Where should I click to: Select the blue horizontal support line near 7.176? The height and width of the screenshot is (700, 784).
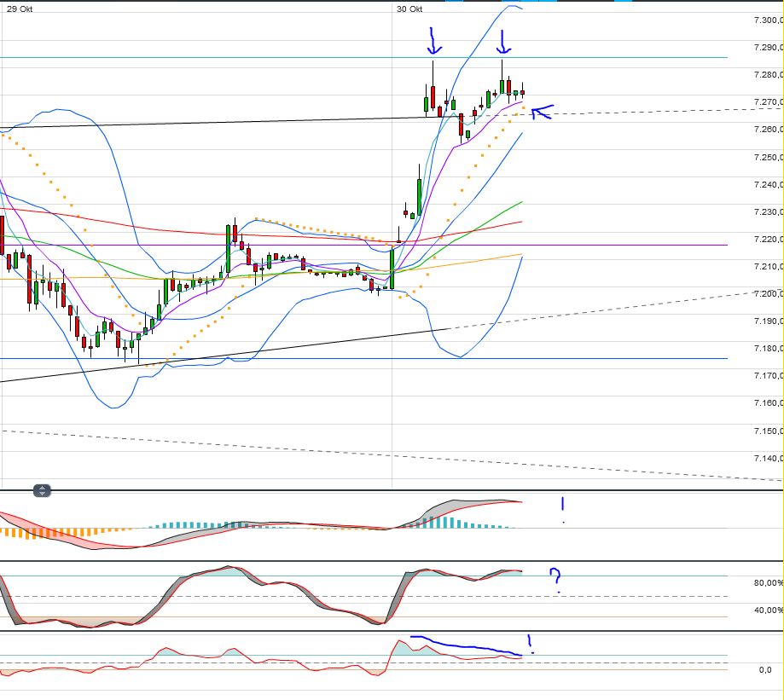(x=364, y=359)
